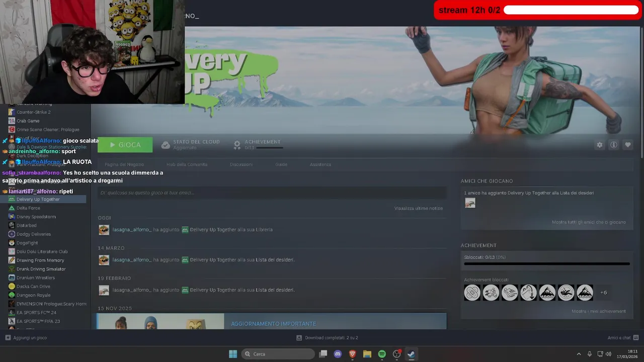Click the plus icon beside Aggiungi un gioco
This screenshot has width=644, height=362.
tap(8, 338)
